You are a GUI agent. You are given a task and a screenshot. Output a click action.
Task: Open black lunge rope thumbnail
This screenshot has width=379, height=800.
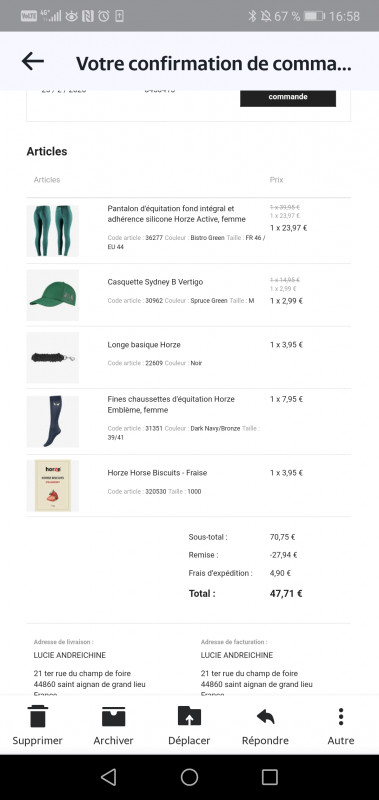click(x=53, y=358)
